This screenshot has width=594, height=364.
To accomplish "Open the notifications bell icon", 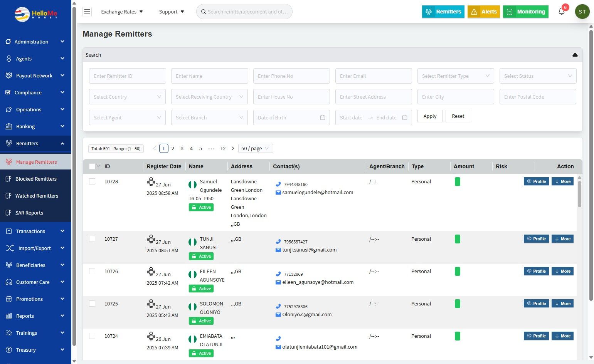I will 562,12.
